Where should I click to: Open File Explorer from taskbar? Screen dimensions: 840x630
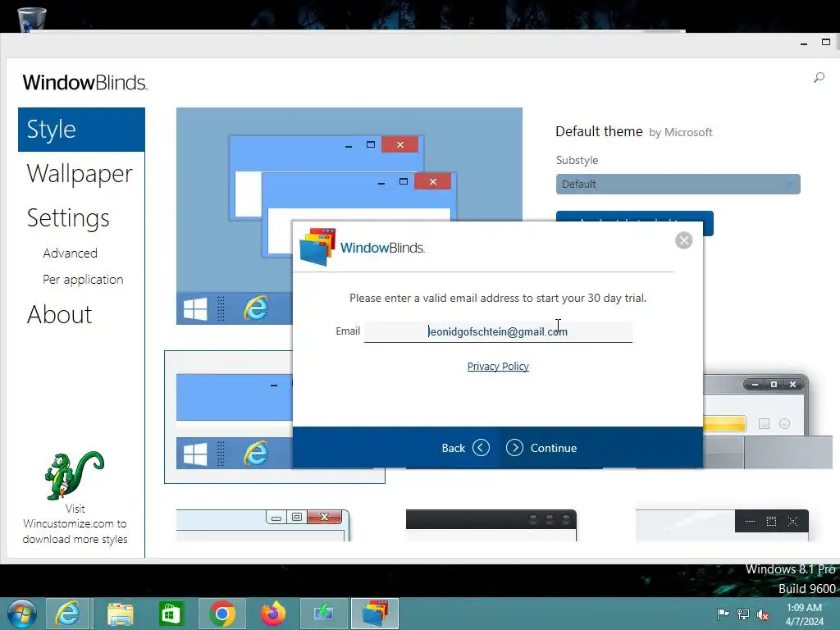click(x=120, y=614)
